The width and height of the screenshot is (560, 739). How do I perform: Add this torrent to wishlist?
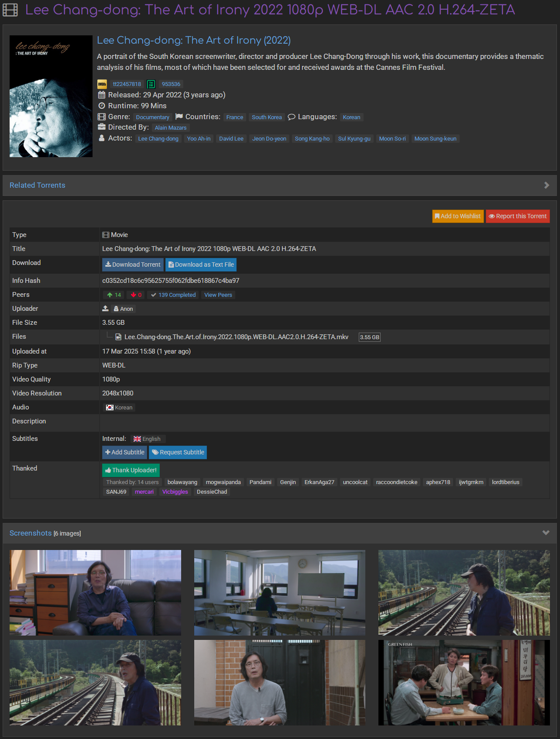pos(458,216)
